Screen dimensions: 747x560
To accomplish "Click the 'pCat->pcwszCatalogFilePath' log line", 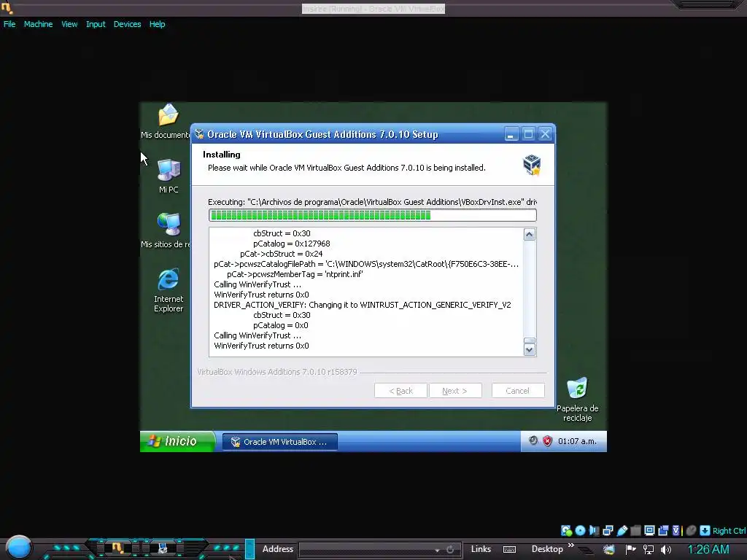I will pyautogui.click(x=366, y=264).
